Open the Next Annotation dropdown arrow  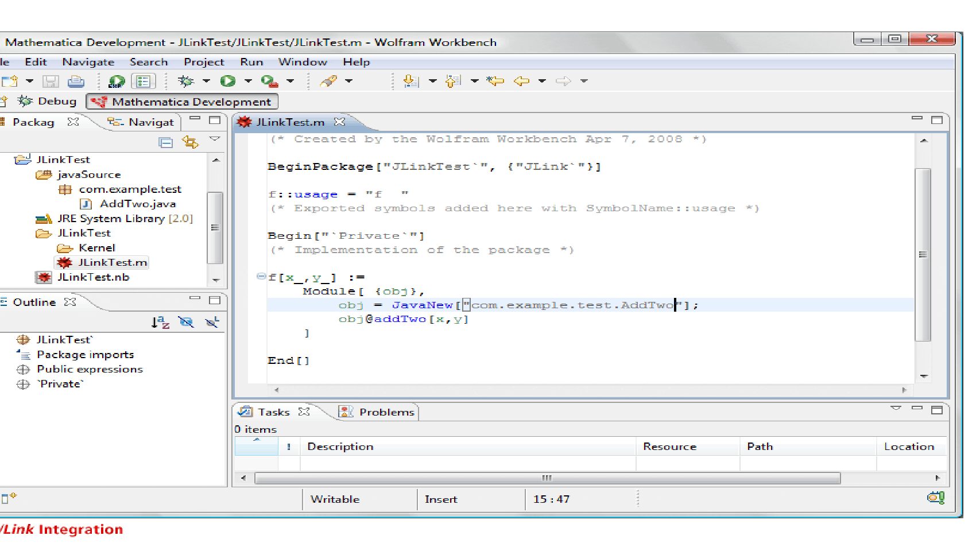(432, 82)
